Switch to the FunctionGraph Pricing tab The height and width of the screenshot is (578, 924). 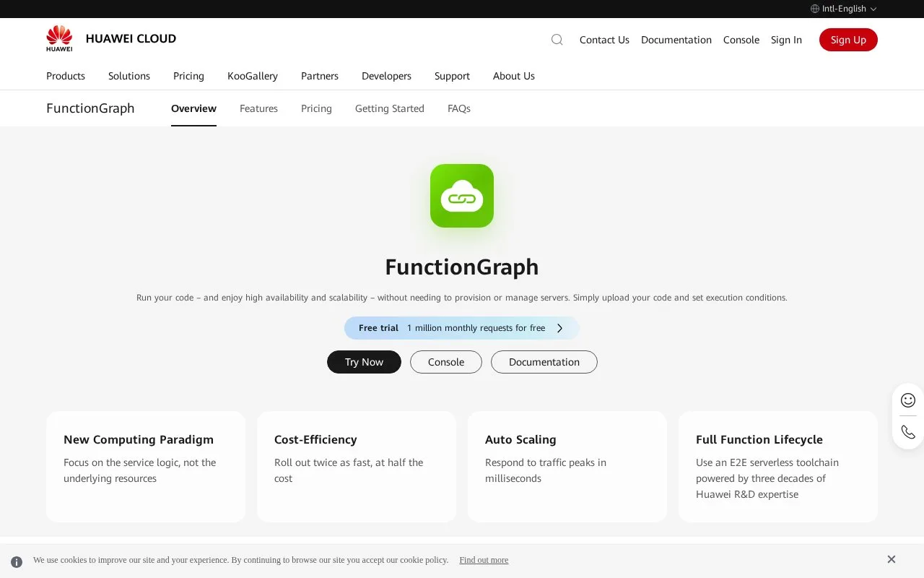(x=316, y=108)
